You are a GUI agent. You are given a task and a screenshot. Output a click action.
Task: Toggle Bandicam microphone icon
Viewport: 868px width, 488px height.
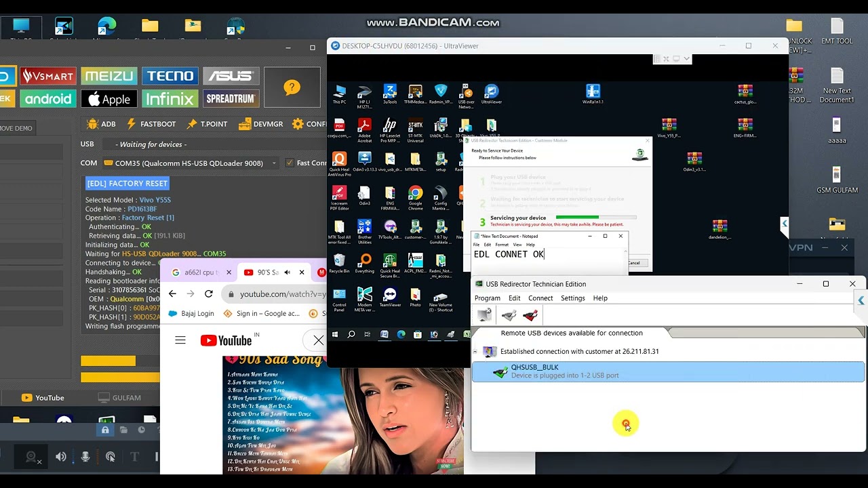(x=85, y=457)
